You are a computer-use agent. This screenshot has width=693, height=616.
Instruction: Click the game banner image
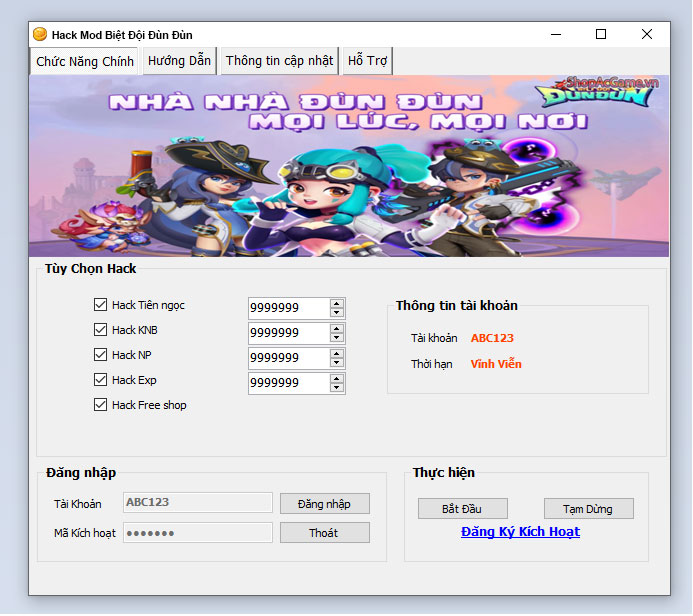(x=349, y=166)
